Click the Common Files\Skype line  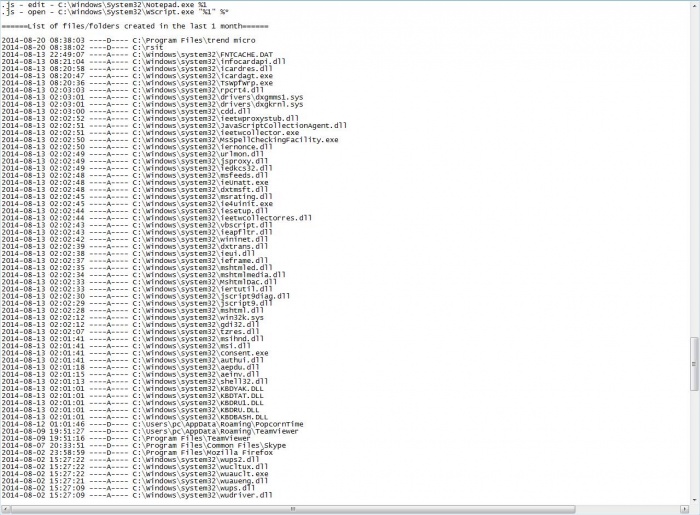(144, 445)
